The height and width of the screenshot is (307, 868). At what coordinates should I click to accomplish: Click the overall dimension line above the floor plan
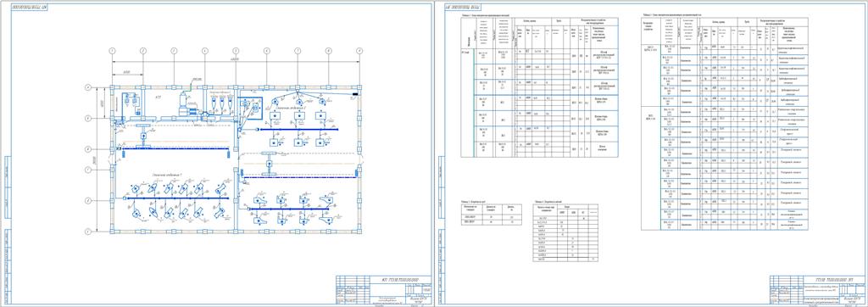tap(236, 60)
